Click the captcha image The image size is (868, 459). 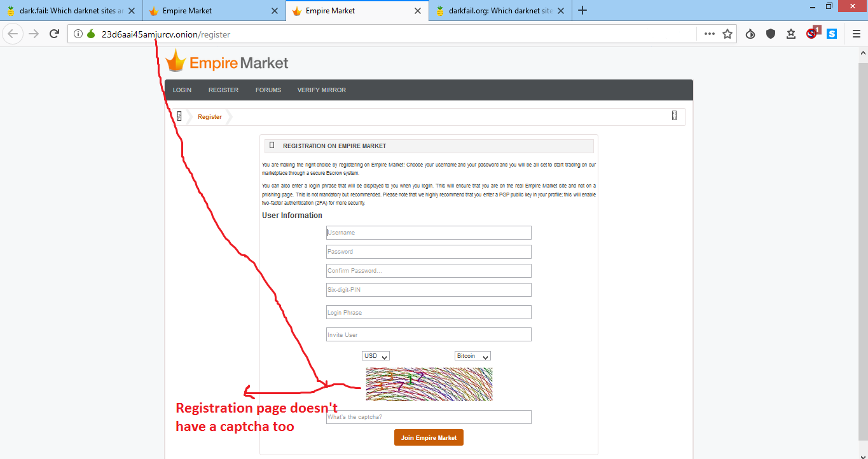pos(429,384)
